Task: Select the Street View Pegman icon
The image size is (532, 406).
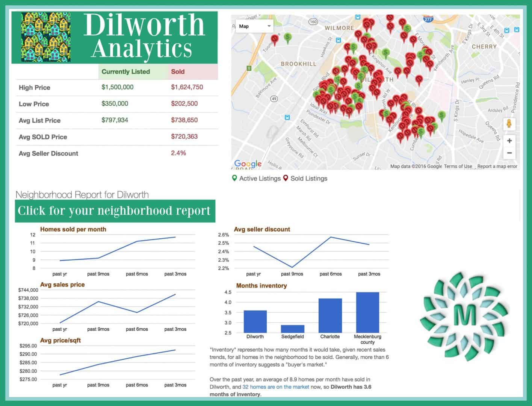Action: 509,123
